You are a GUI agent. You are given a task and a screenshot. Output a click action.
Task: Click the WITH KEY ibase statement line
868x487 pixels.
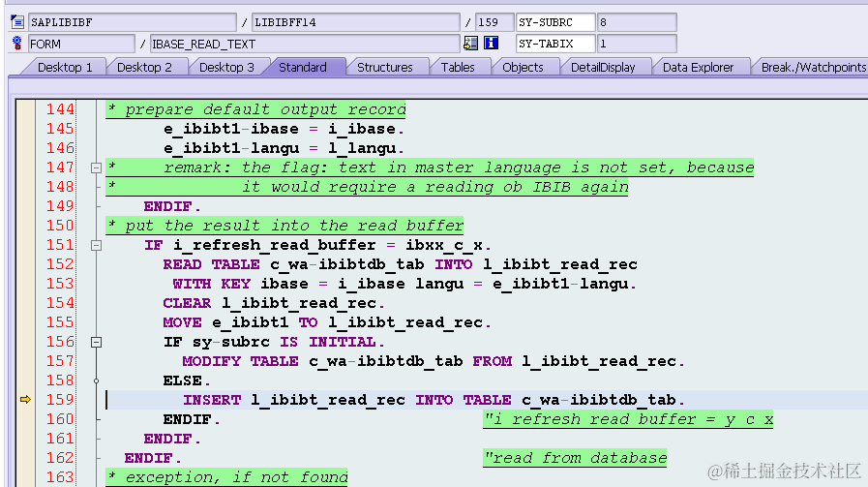click(x=404, y=284)
